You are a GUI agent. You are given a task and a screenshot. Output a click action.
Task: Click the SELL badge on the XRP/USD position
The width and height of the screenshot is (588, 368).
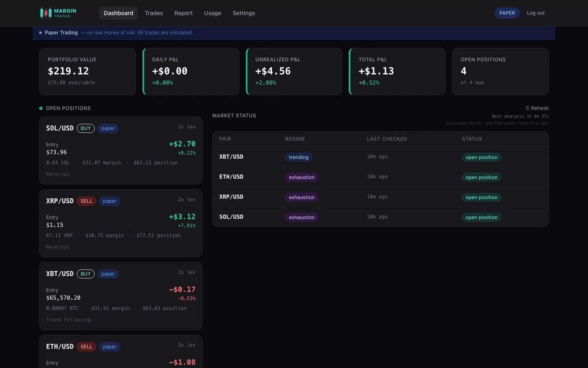[x=87, y=201]
